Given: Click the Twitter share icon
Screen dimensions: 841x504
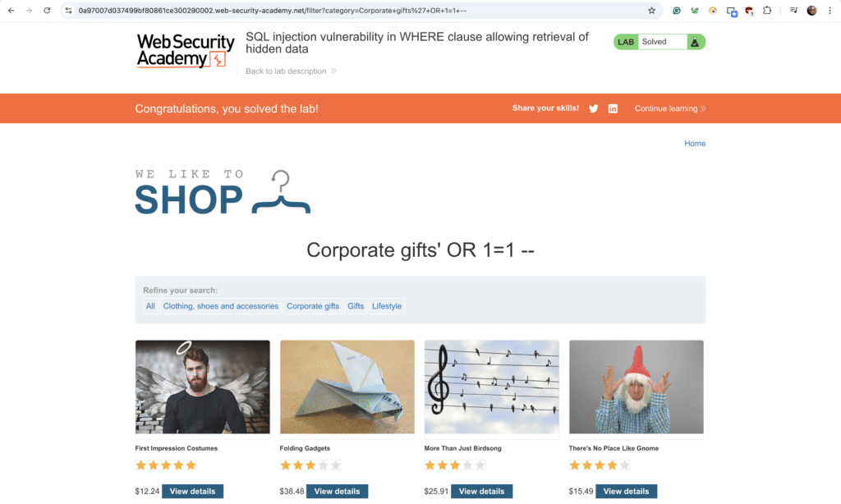Looking at the screenshot, I should coord(593,108).
